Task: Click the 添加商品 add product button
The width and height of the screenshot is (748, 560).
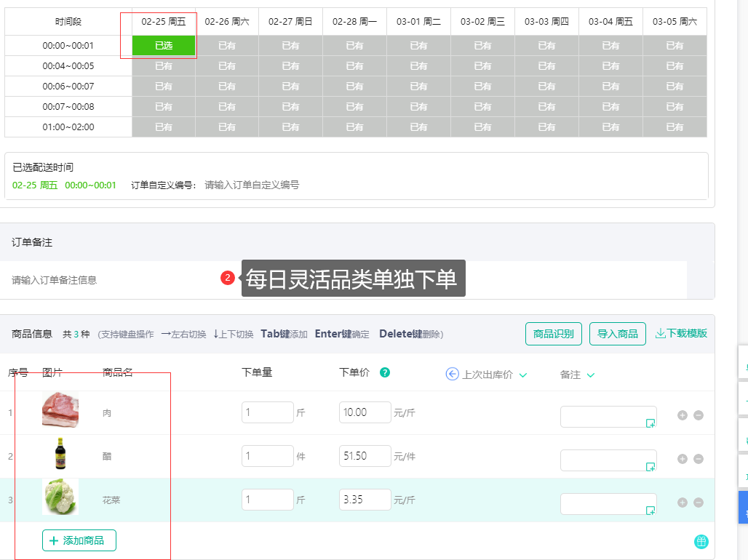Action: (79, 540)
